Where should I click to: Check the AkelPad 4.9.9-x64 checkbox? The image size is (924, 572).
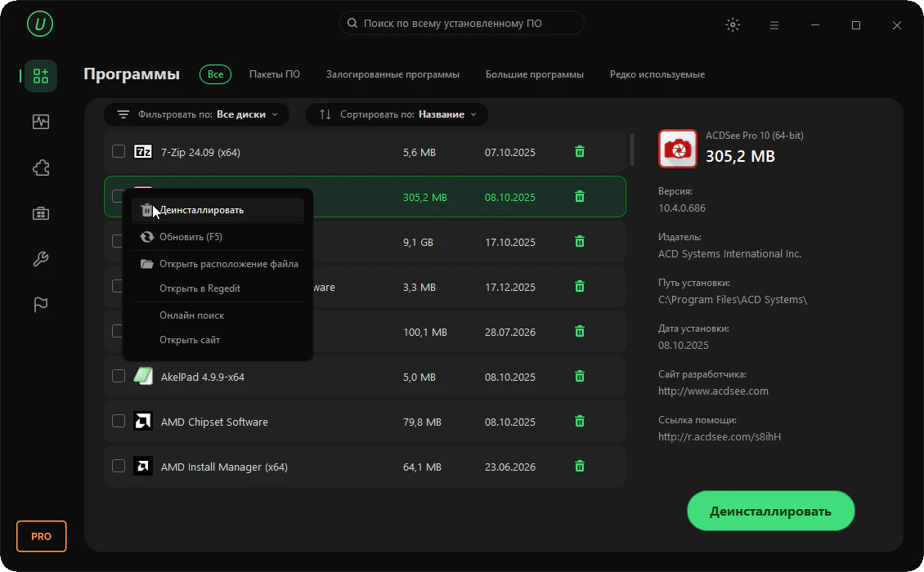point(119,376)
